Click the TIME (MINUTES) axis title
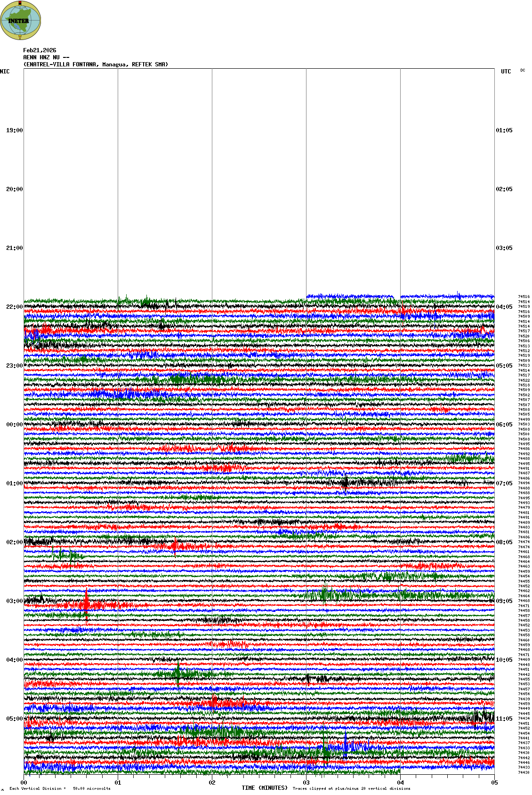532x795 pixels. coord(265,787)
